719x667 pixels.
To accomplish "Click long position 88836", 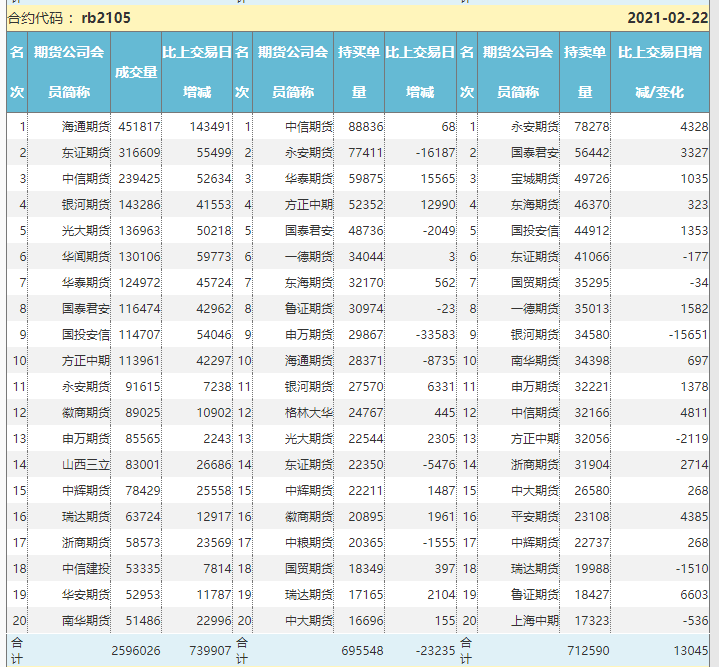I will coord(365,127).
